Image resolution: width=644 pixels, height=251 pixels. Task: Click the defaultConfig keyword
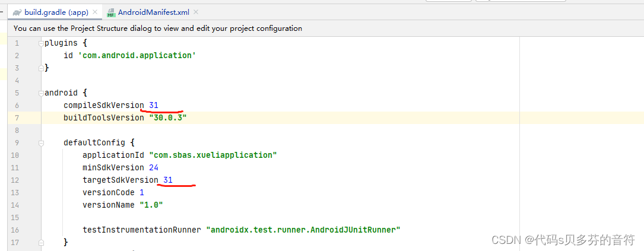pyautogui.click(x=94, y=143)
